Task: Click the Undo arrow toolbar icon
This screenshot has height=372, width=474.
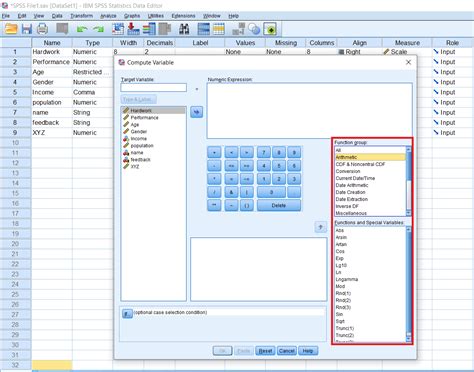Action: [x=82, y=29]
